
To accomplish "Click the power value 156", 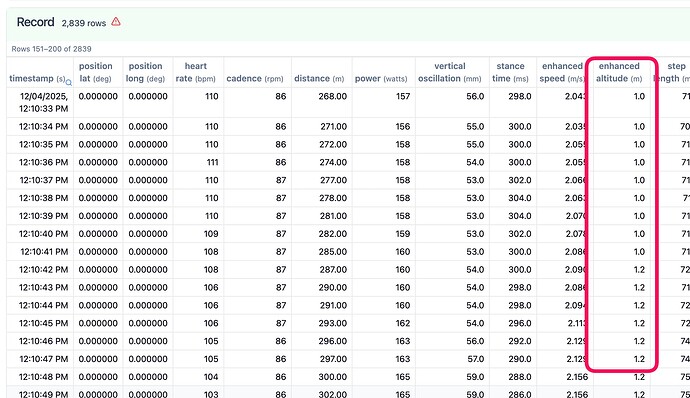I will pyautogui.click(x=403, y=126).
